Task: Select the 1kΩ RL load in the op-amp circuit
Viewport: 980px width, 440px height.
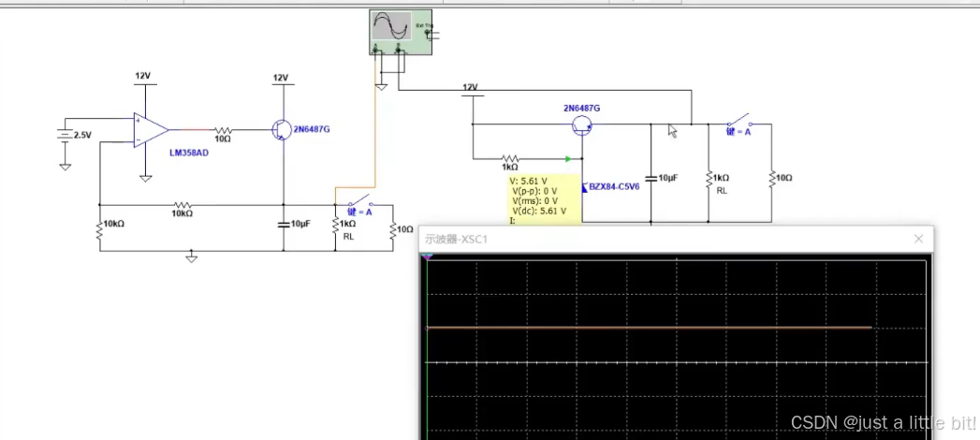Action: click(x=335, y=227)
